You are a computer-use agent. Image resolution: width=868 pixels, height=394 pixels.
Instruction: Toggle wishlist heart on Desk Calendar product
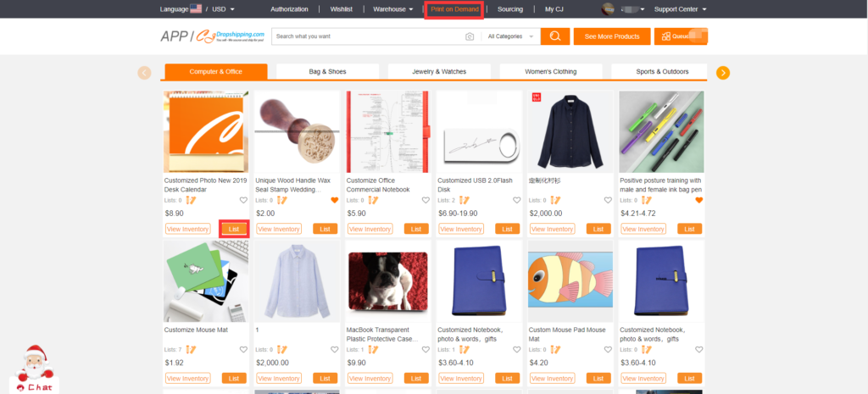pos(243,201)
